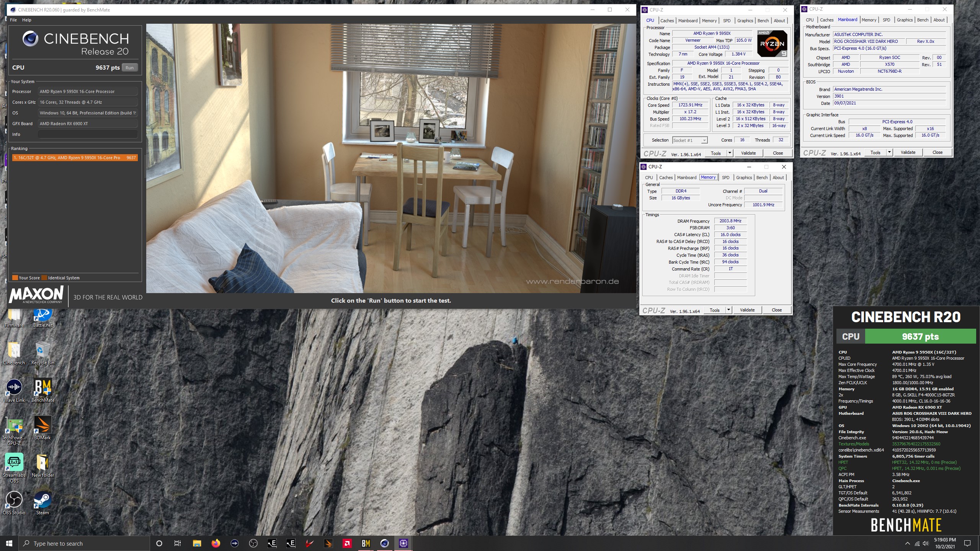Image resolution: width=980 pixels, height=551 pixels.
Task: Select the 16C/32T ranking entry scoring 9637
Action: pyautogui.click(x=75, y=158)
